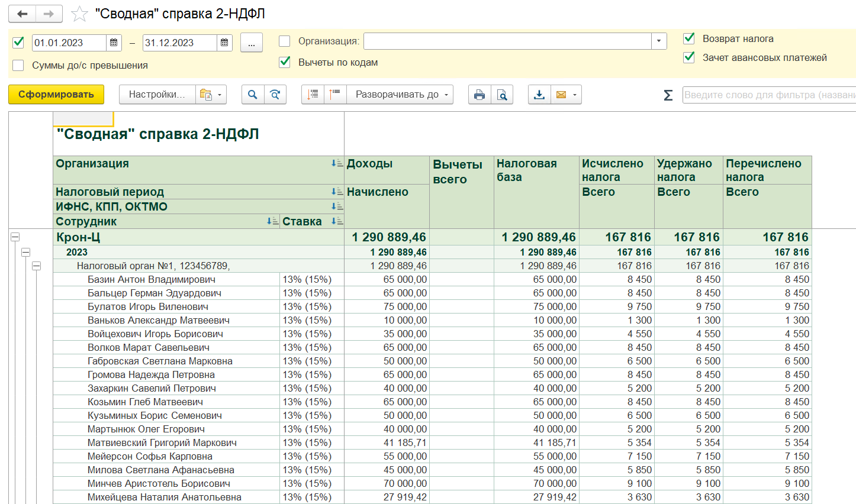Add report to favorites with star icon
856x504 pixels.
(79, 14)
